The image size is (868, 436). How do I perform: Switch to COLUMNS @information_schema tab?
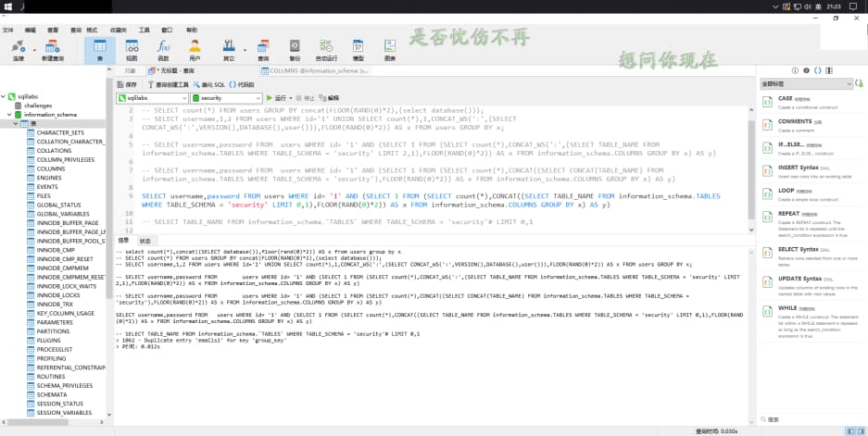[x=314, y=71]
